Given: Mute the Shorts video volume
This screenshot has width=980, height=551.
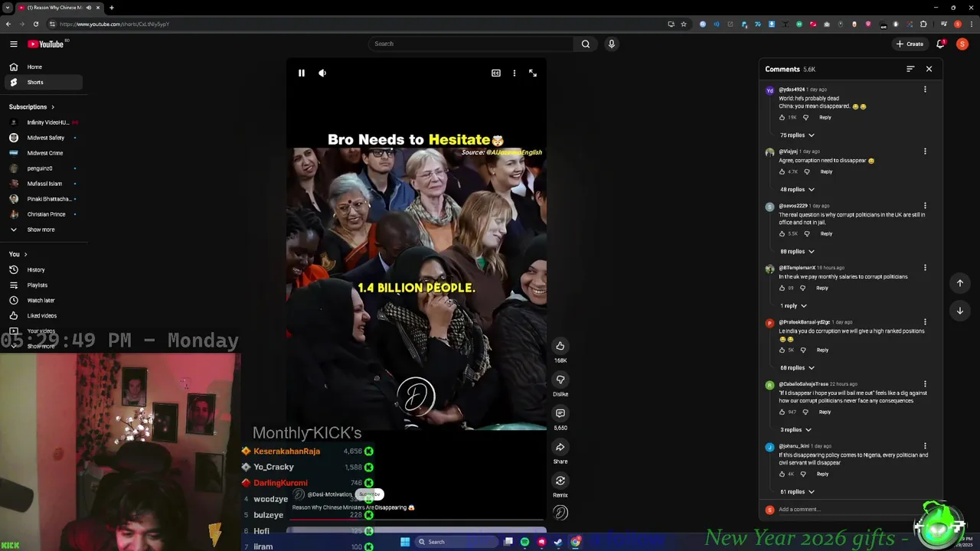Looking at the screenshot, I should click(322, 73).
